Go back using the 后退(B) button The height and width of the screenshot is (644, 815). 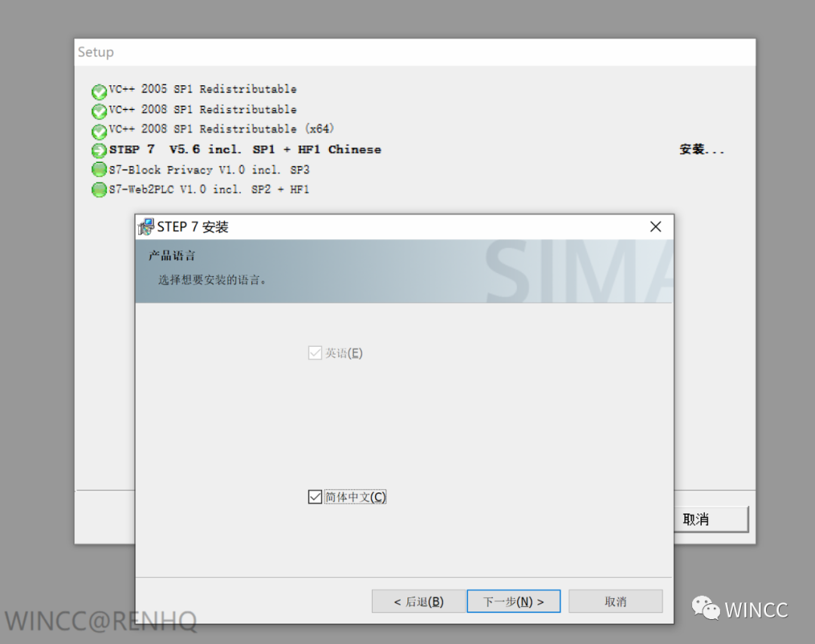click(x=418, y=602)
